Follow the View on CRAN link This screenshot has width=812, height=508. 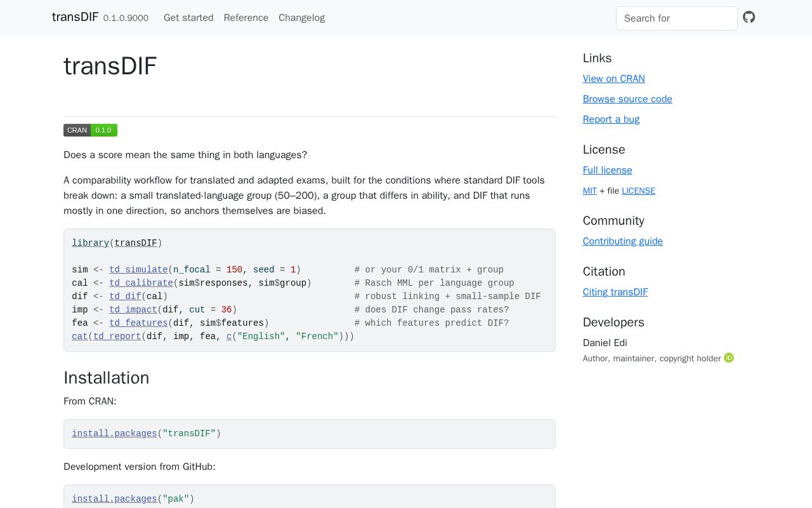pyautogui.click(x=614, y=79)
